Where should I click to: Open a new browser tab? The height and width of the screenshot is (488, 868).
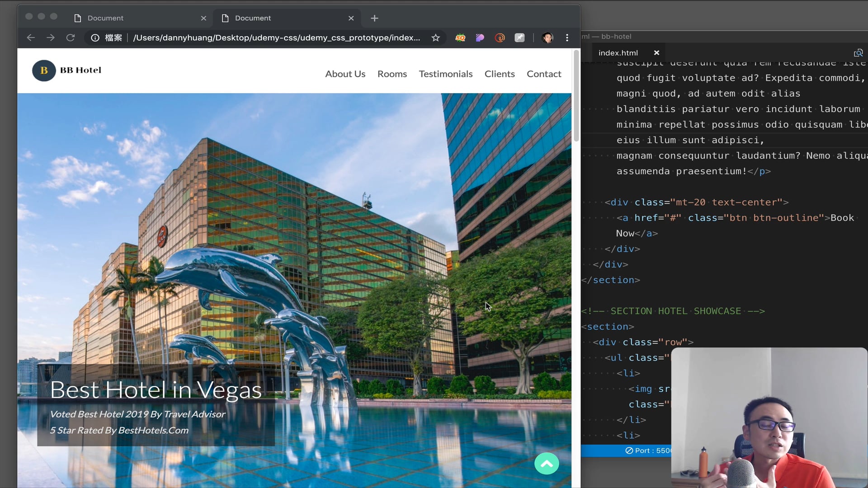coord(374,18)
